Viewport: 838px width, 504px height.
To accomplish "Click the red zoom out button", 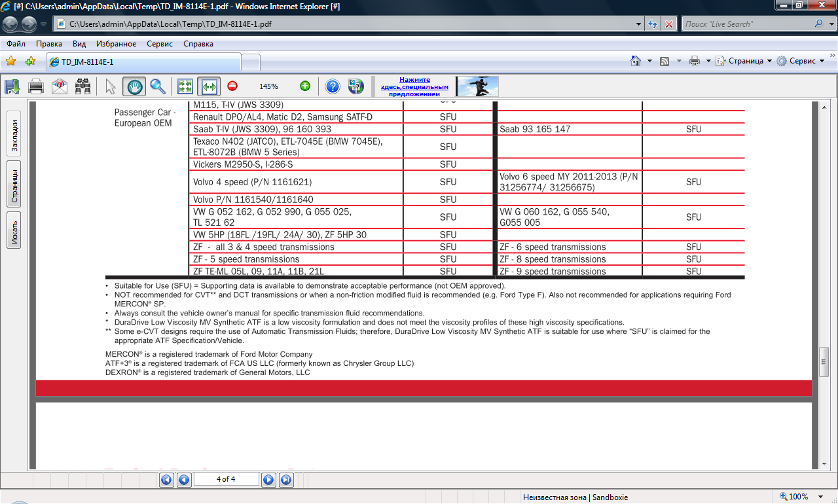I will point(232,86).
